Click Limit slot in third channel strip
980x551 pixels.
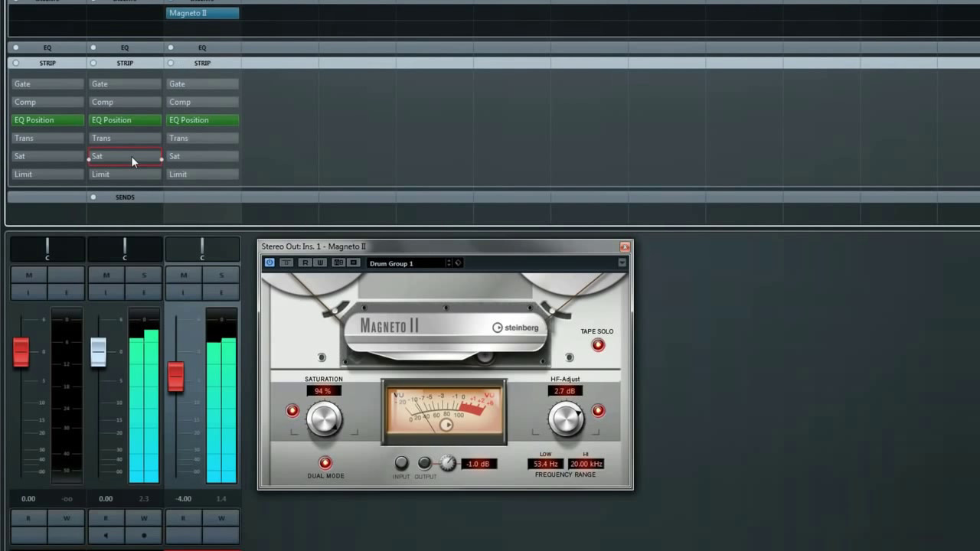pos(202,174)
